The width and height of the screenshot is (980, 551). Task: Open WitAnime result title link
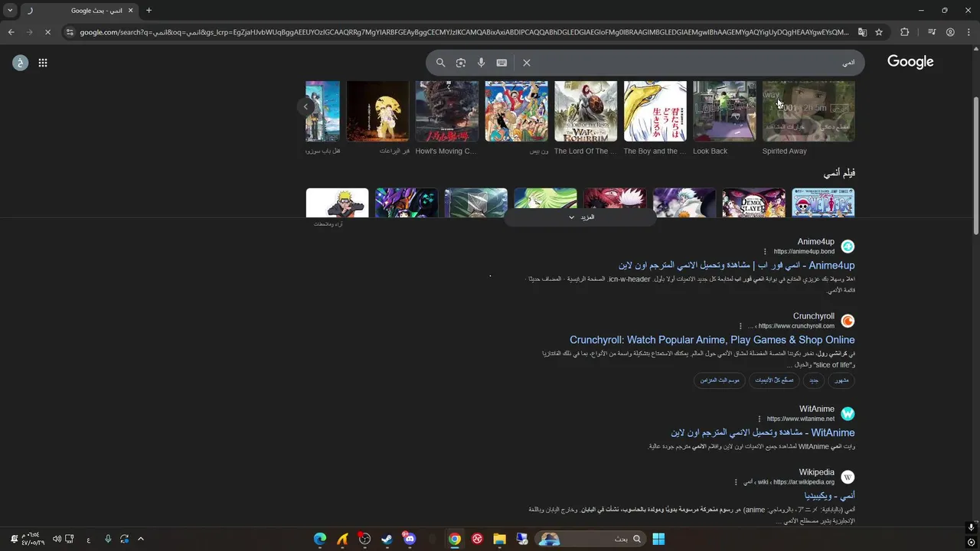(x=763, y=432)
